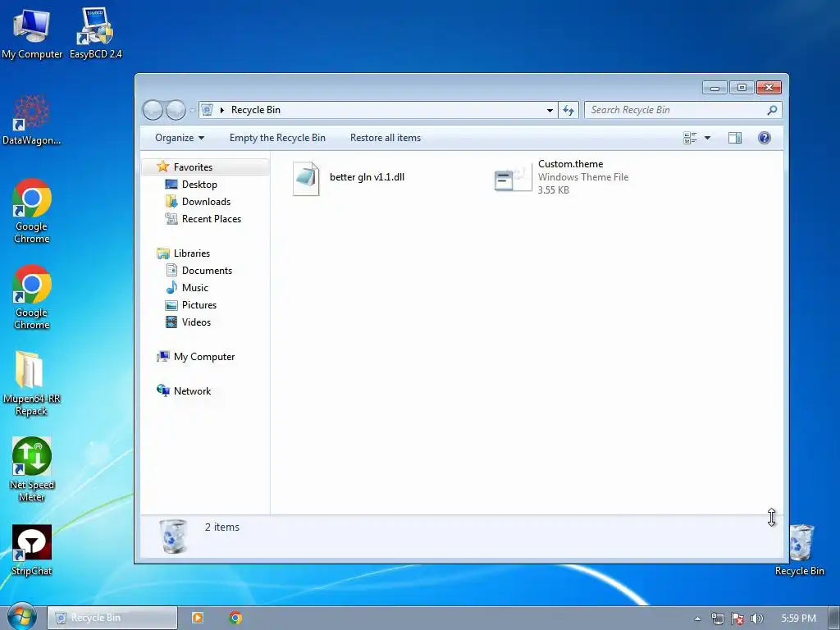This screenshot has height=630, width=840.
Task: Select EasyBCD 2.4 desktop shortcut
Action: coord(96,33)
